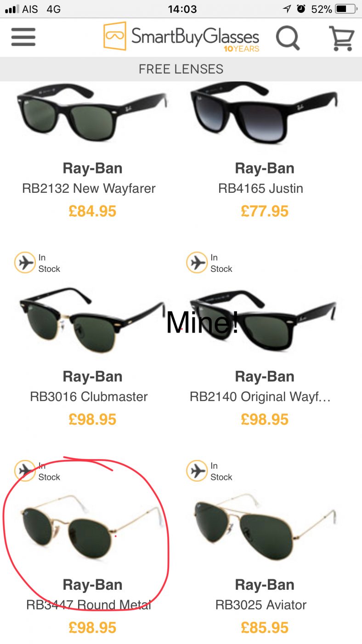Open the hamburger menu
Image resolution: width=362 pixels, height=644 pixels.
pos(23,37)
